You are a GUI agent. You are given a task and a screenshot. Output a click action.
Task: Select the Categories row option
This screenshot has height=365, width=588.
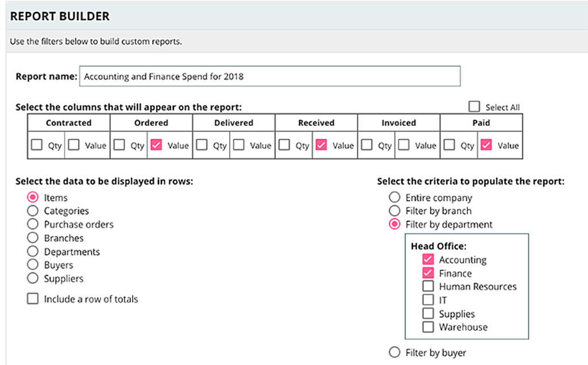[x=33, y=210]
